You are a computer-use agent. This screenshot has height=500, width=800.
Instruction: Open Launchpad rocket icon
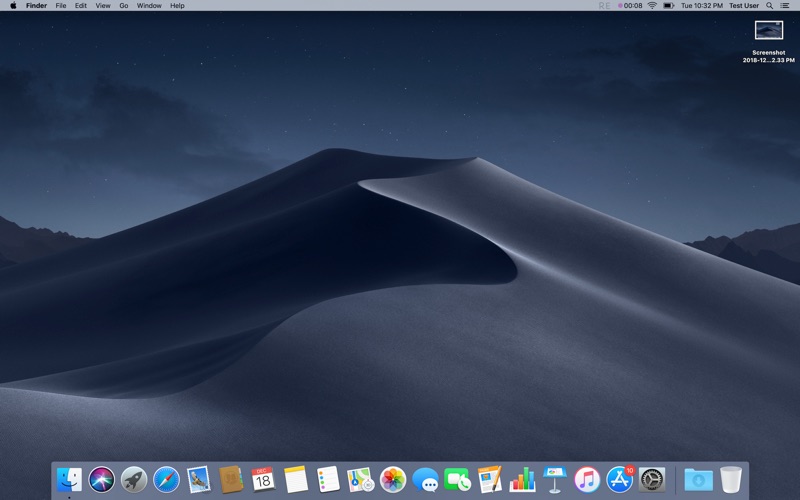[x=134, y=480]
